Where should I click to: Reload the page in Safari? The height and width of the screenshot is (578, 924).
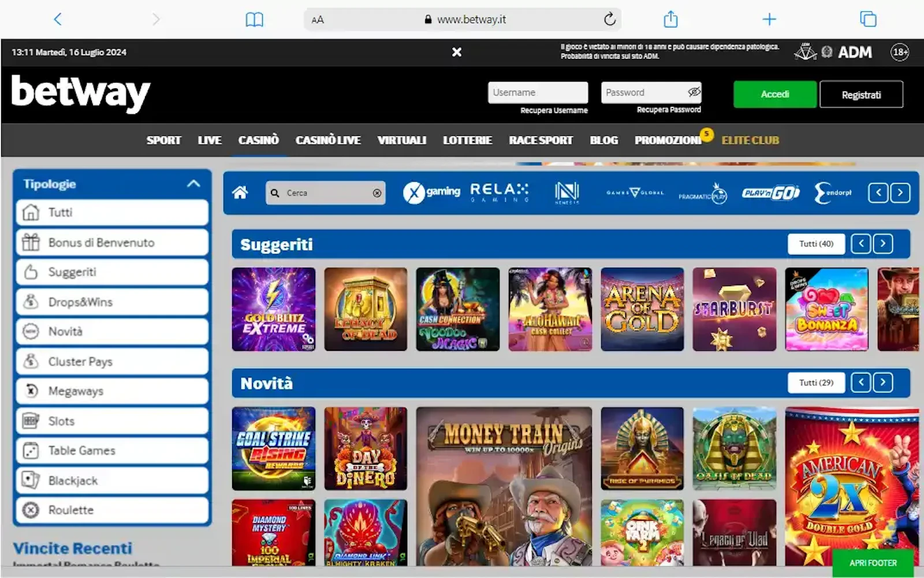609,20
